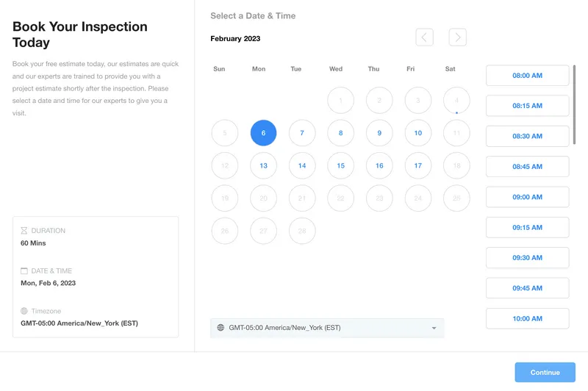Click the hourglass icon beside Duration
This screenshot has height=391, width=588.
click(x=24, y=231)
